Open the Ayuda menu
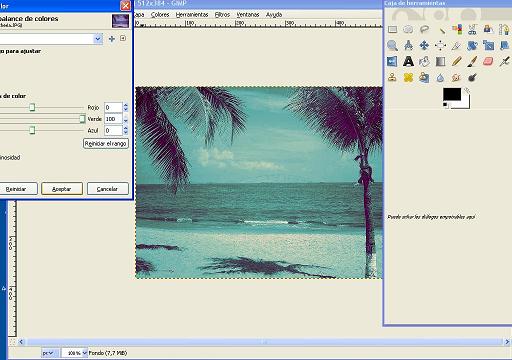Screen dimensions: 512x360 (x=274, y=15)
